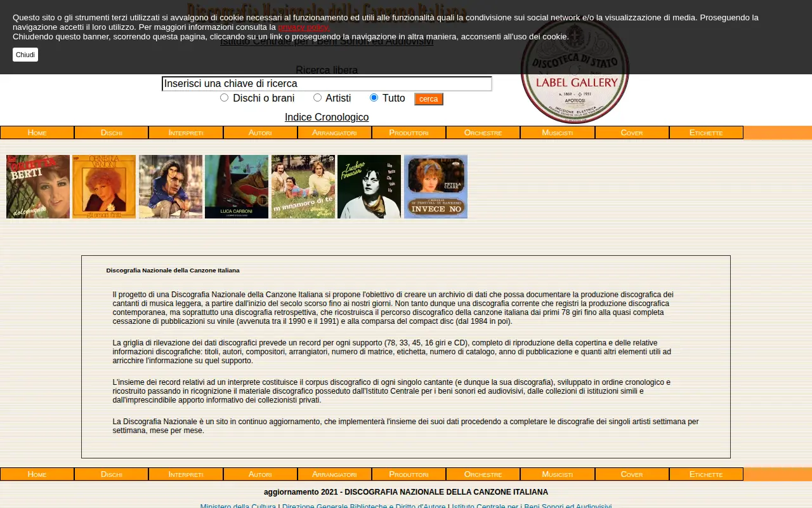
Task: Open Interpreti in bottom menu
Action: 186,474
